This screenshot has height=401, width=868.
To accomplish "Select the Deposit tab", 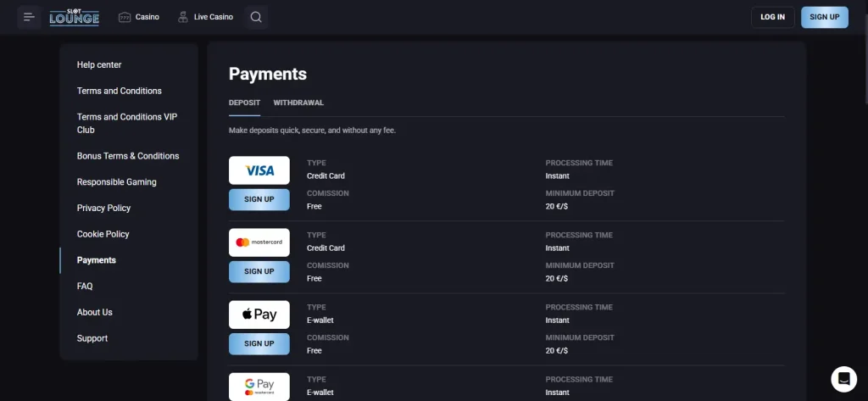I will pos(244,103).
